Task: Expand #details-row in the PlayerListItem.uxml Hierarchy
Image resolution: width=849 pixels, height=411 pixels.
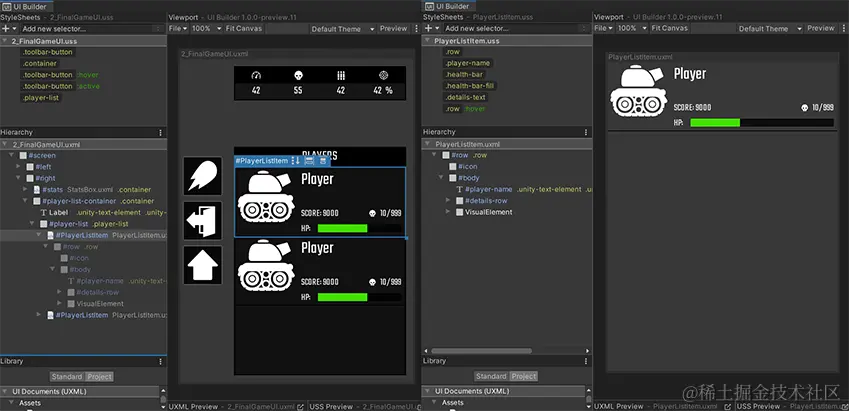Action: click(448, 200)
